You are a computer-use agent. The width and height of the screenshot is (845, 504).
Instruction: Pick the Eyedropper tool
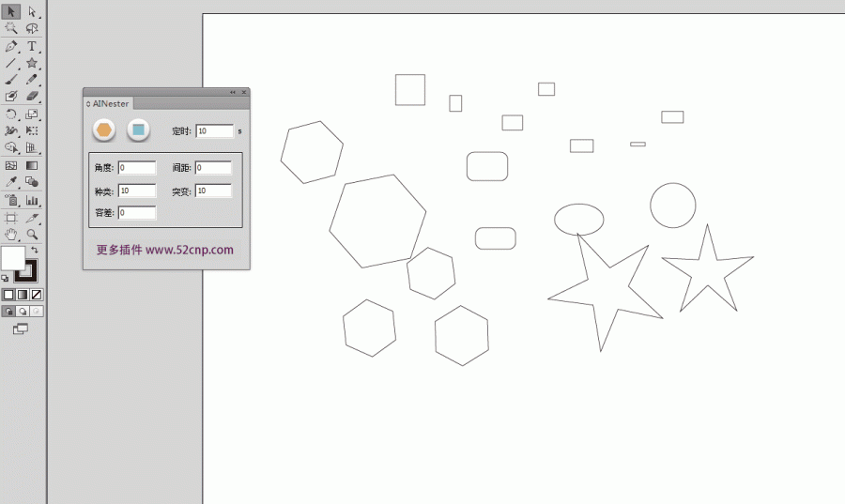[x=10, y=182]
